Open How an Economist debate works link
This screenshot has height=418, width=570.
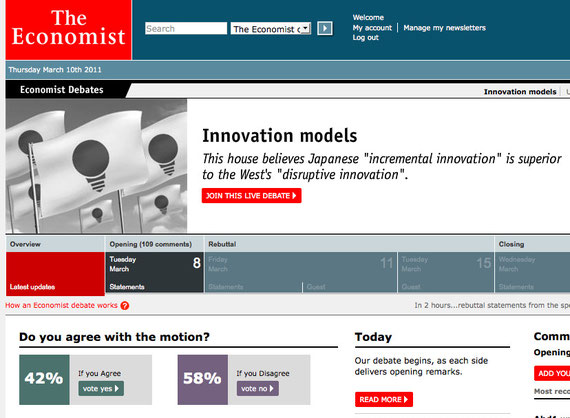pyautogui.click(x=61, y=305)
